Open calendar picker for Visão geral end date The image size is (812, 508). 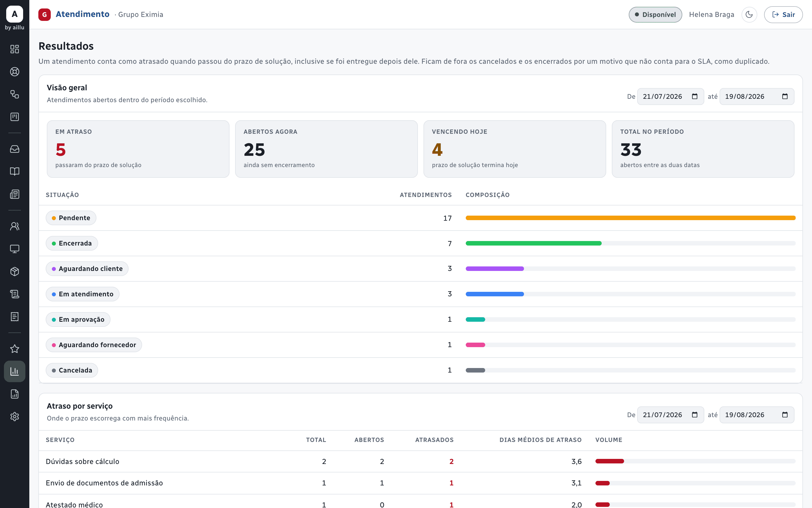(x=785, y=97)
